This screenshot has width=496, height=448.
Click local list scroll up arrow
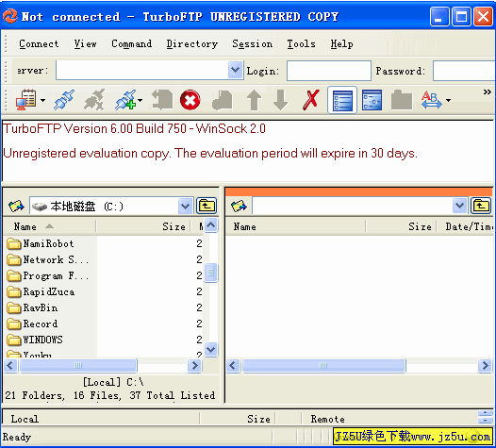(210, 225)
